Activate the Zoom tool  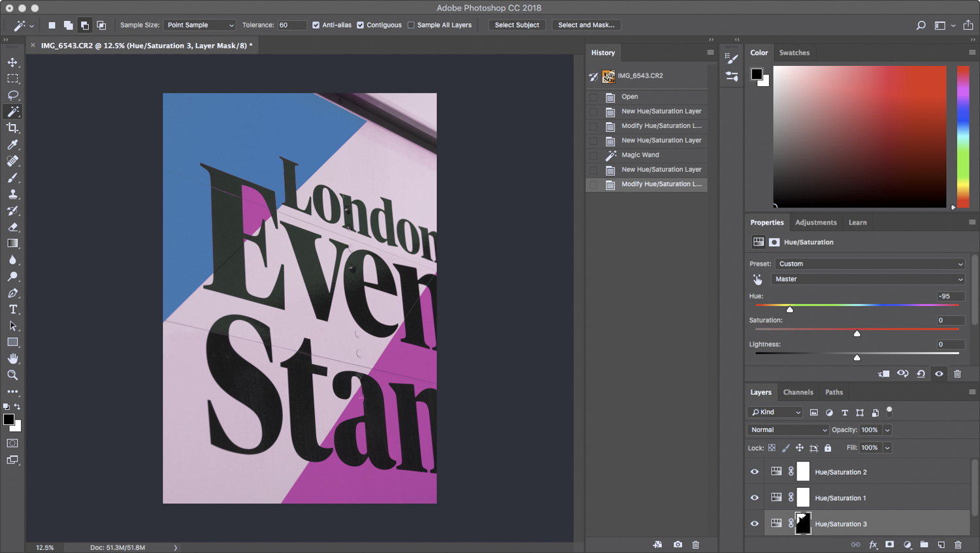point(12,375)
